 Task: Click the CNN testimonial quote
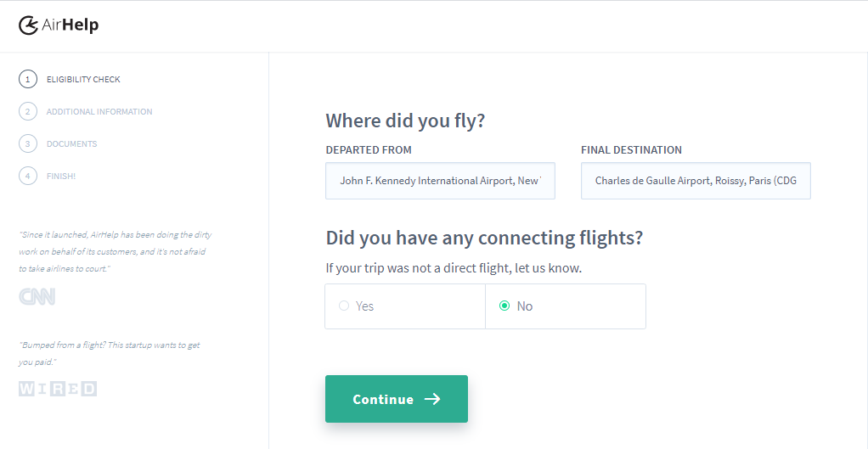click(115, 251)
